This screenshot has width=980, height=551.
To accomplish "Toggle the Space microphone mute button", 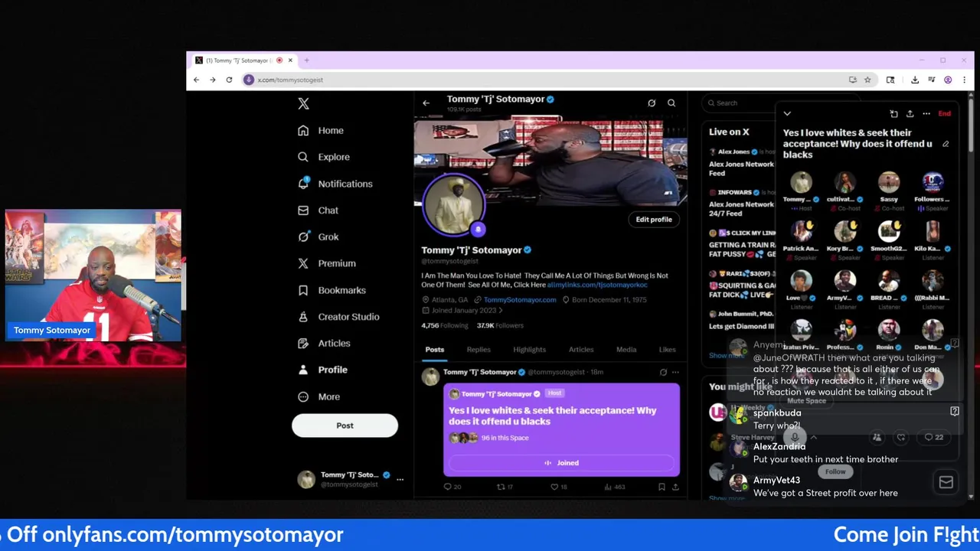I will (x=795, y=437).
